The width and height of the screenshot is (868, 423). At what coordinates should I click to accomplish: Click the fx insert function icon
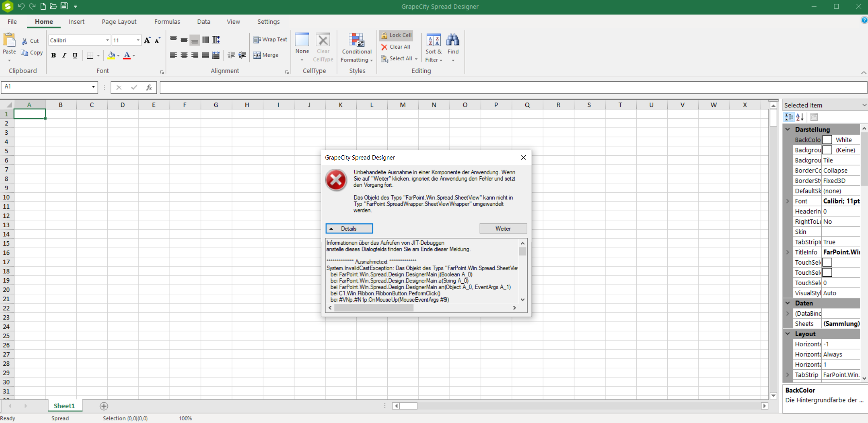(149, 88)
